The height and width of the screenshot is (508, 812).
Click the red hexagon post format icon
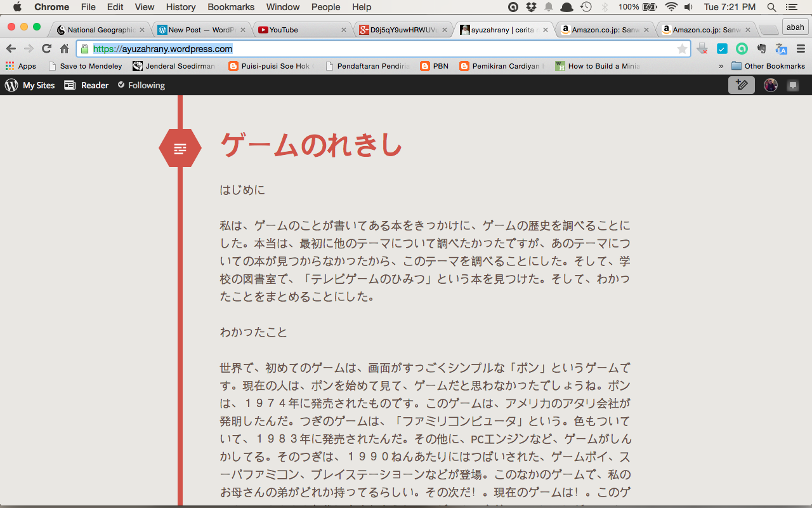pos(180,149)
